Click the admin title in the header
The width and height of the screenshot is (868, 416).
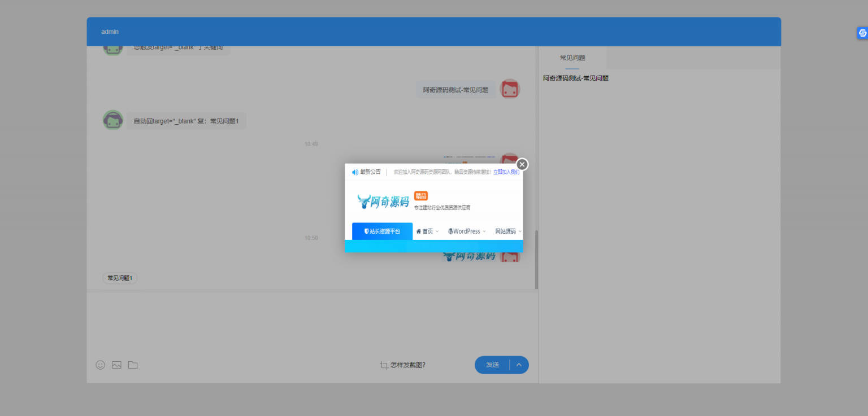click(x=110, y=32)
